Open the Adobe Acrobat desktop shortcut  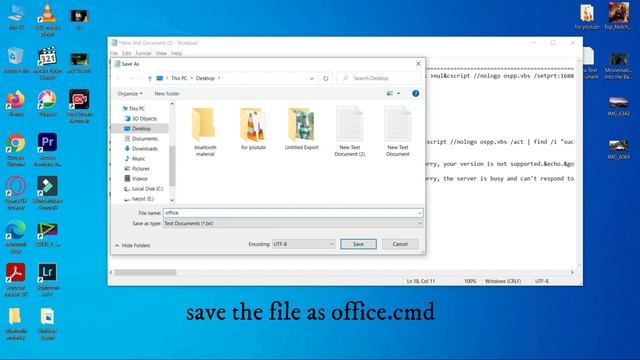tap(16, 280)
